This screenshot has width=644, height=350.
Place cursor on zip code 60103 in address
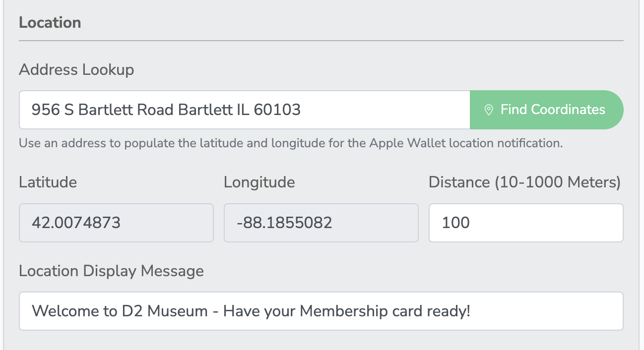277,110
